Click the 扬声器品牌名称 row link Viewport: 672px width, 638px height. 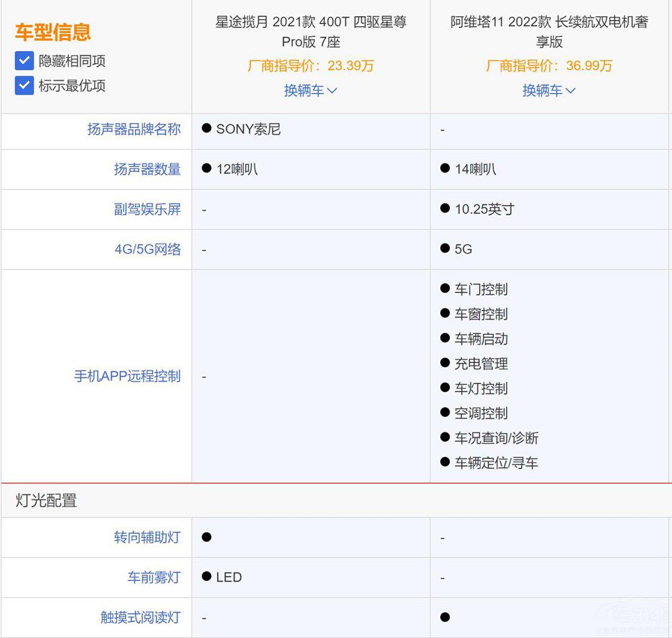point(146,129)
